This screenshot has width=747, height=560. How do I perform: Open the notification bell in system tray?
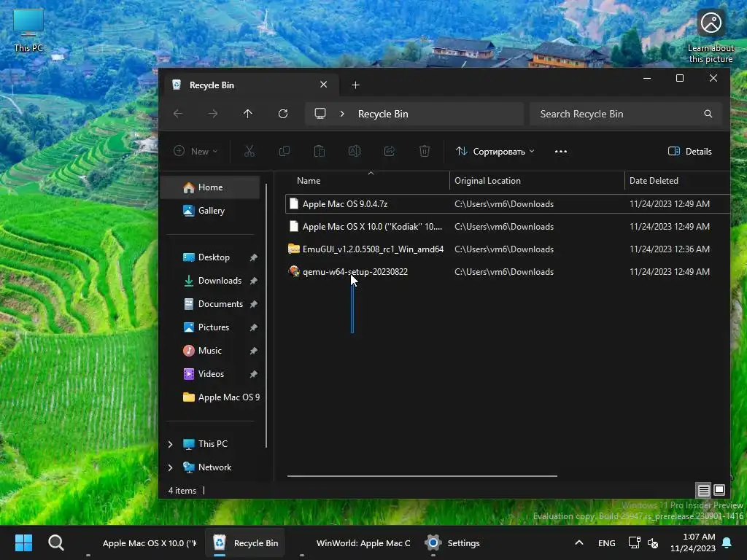tap(727, 542)
